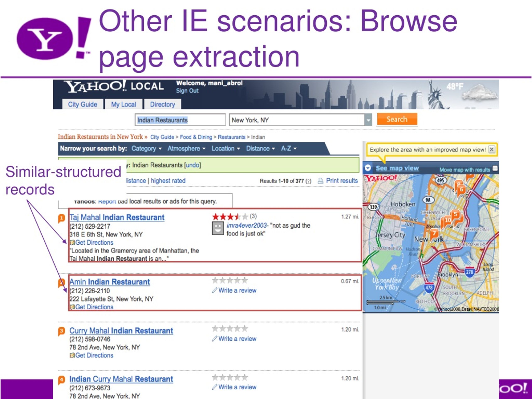Sort results by highest rated
The image size is (532, 399).
tap(168, 181)
